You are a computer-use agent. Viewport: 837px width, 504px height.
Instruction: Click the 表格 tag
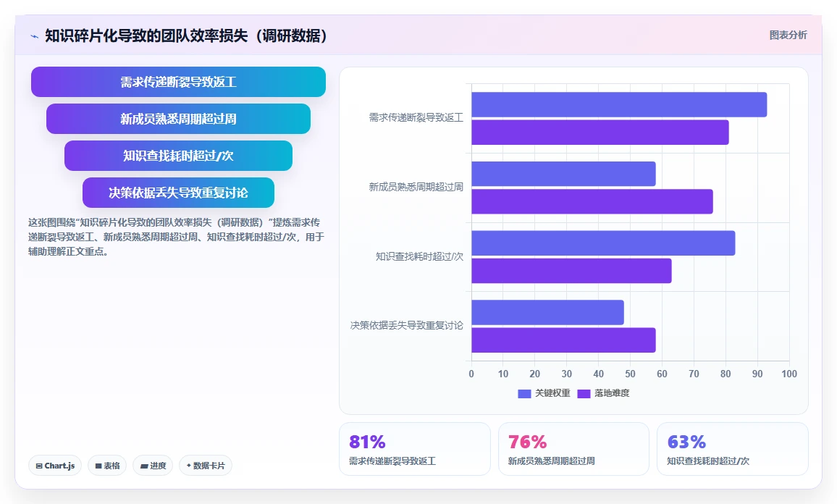click(x=107, y=466)
